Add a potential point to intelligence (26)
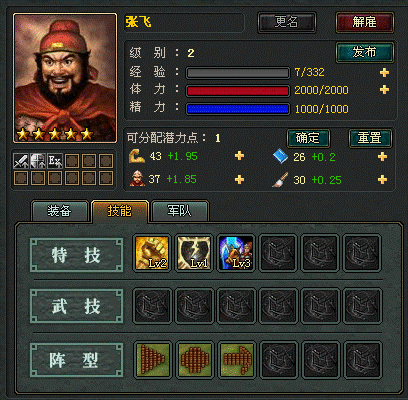 click(382, 156)
